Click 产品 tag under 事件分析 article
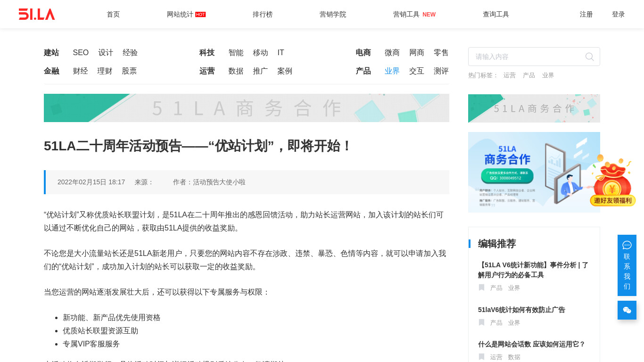 (496, 288)
